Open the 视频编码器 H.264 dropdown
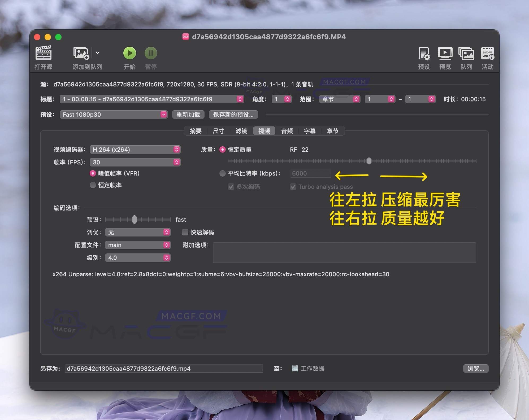Image resolution: width=529 pixels, height=420 pixels. click(x=135, y=150)
